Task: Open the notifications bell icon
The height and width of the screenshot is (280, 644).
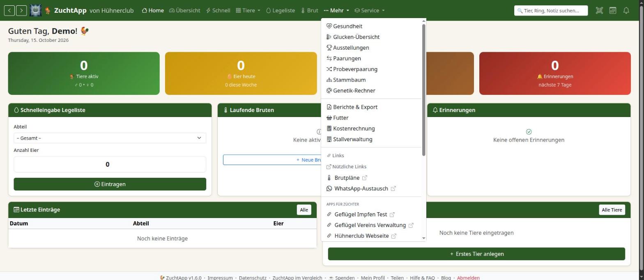Action: pyautogui.click(x=626, y=11)
